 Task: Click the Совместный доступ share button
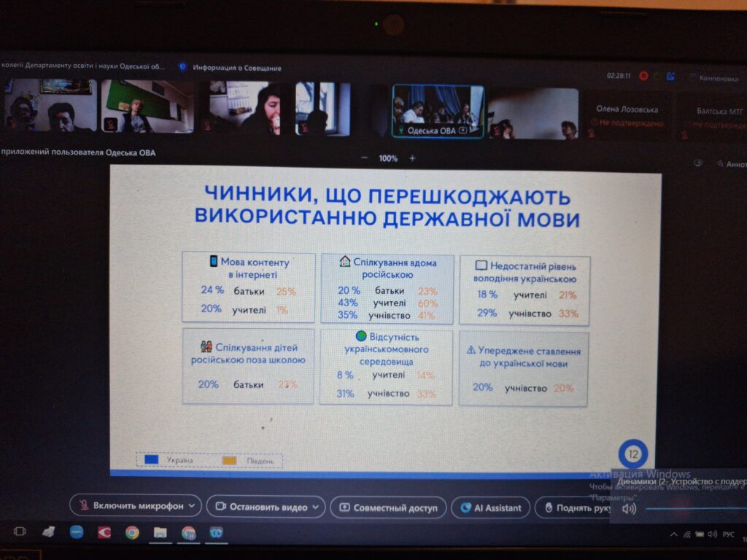coord(388,507)
